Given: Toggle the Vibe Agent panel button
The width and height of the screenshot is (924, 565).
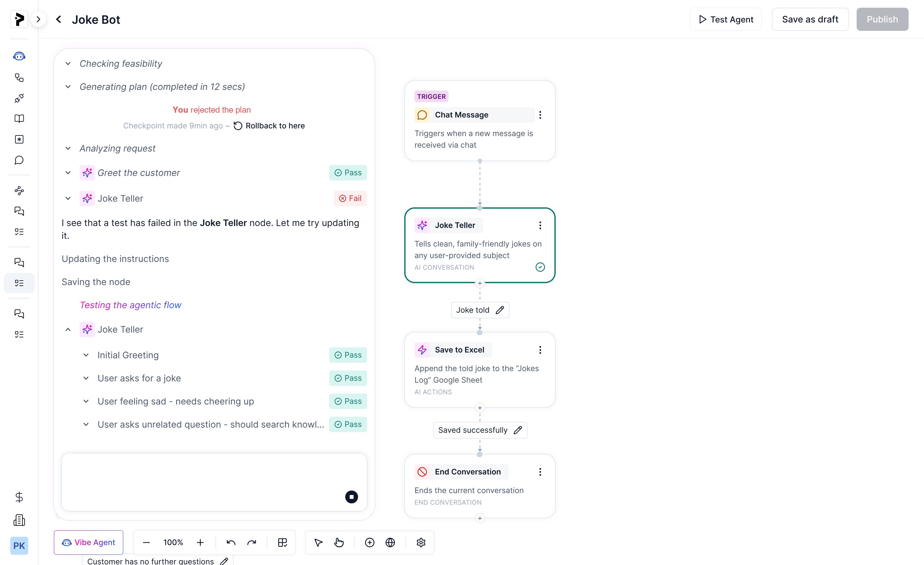Looking at the screenshot, I should tap(89, 543).
